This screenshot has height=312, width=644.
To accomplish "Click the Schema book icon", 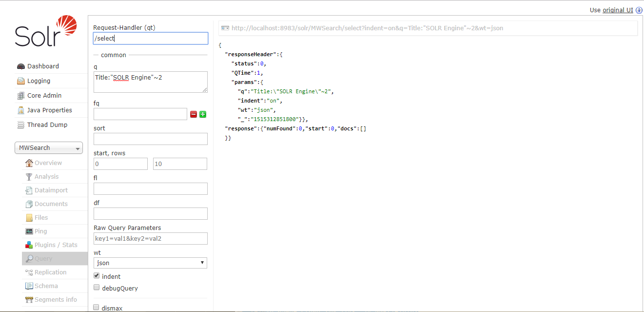I will pos(29,286).
